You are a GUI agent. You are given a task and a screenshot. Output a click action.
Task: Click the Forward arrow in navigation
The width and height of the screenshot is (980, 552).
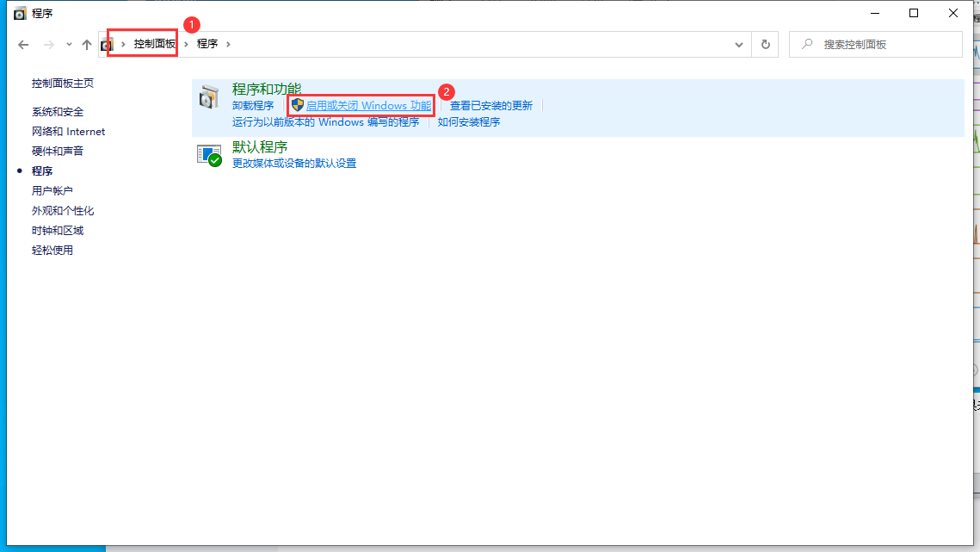(48, 45)
